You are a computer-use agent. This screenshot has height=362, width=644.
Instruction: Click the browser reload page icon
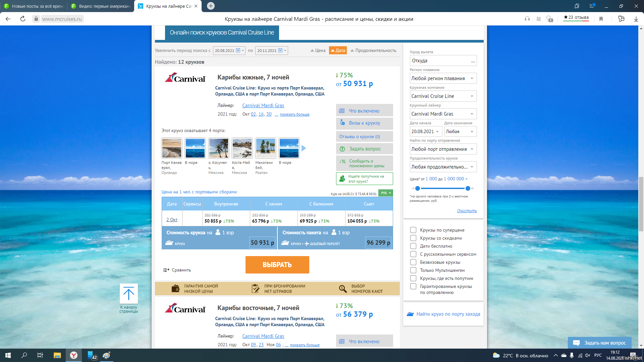tap(23, 19)
